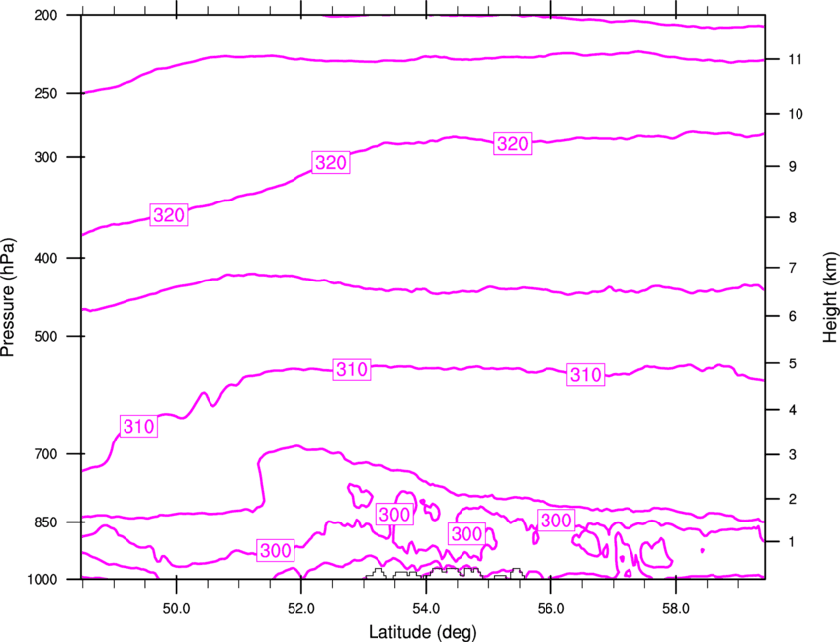Click the 54.0 latitude tick label
The image size is (840, 642).
(x=426, y=609)
